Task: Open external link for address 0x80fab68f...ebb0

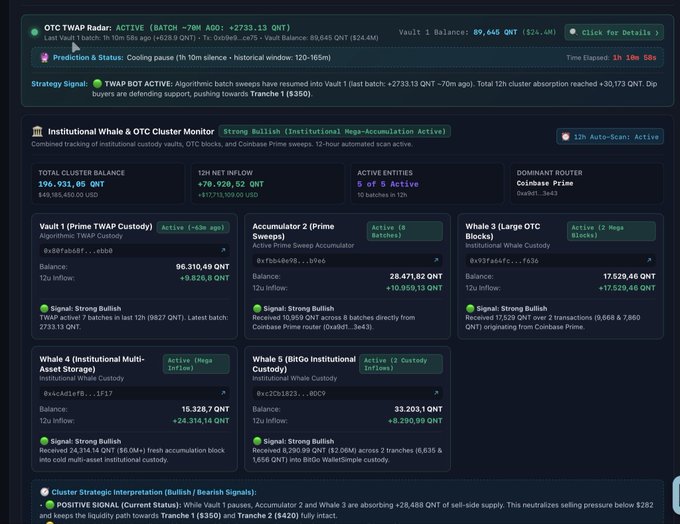Action: (223, 250)
